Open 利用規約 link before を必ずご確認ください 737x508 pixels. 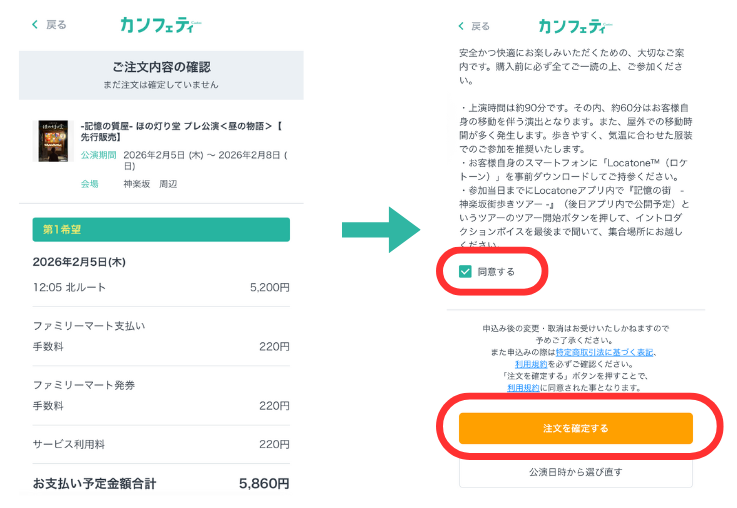point(530,364)
